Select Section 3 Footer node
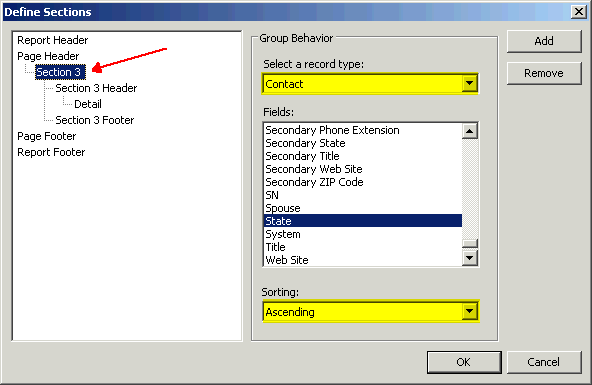This screenshot has height=385, width=592. (x=94, y=120)
